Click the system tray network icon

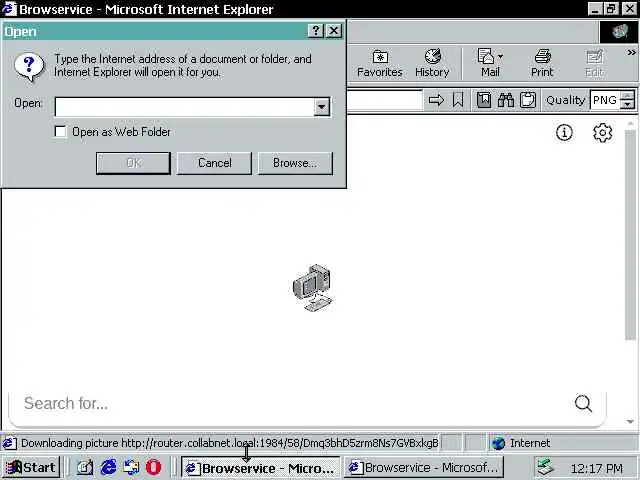547,467
